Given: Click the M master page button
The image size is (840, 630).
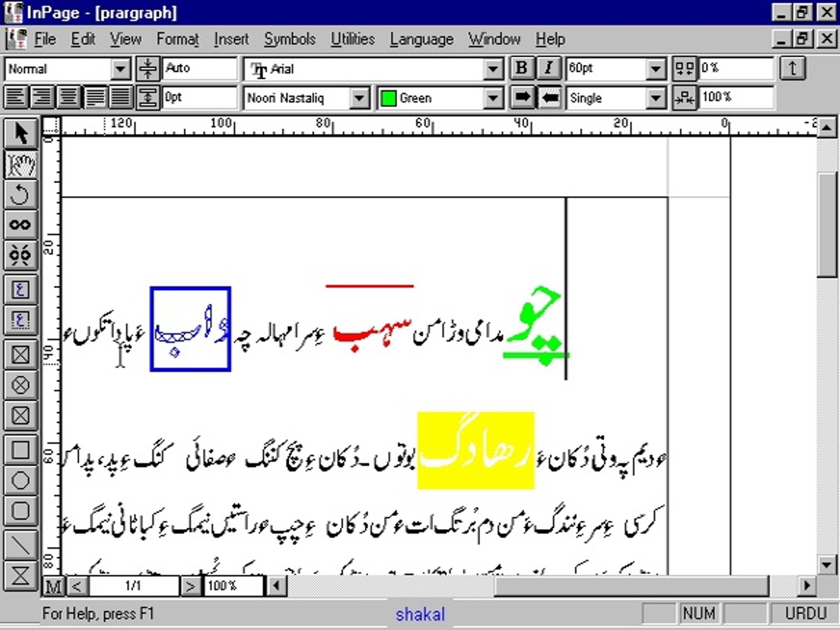Looking at the screenshot, I should click(x=53, y=586).
